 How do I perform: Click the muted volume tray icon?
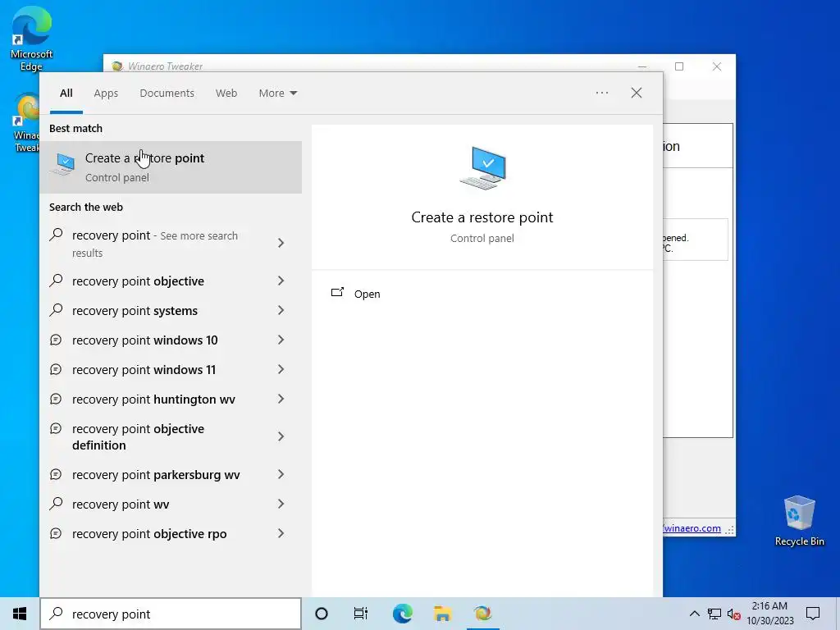click(733, 614)
